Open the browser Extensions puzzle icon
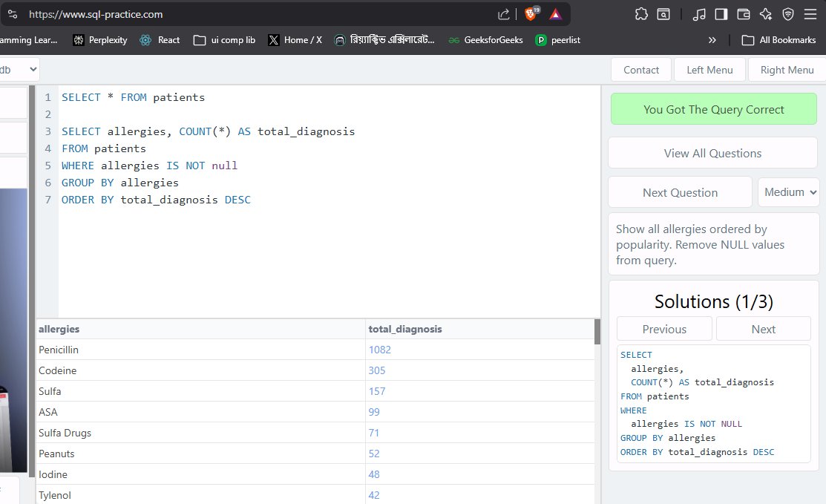The image size is (826, 504). [x=641, y=13]
